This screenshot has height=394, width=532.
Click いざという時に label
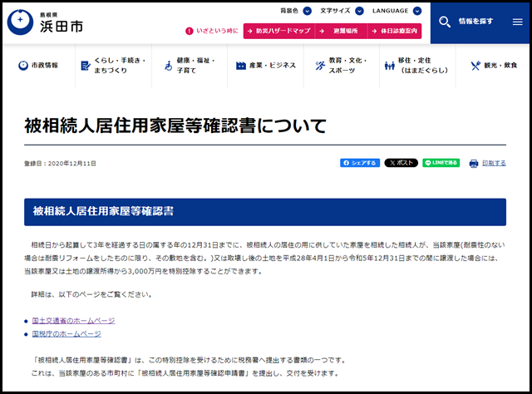217,31
